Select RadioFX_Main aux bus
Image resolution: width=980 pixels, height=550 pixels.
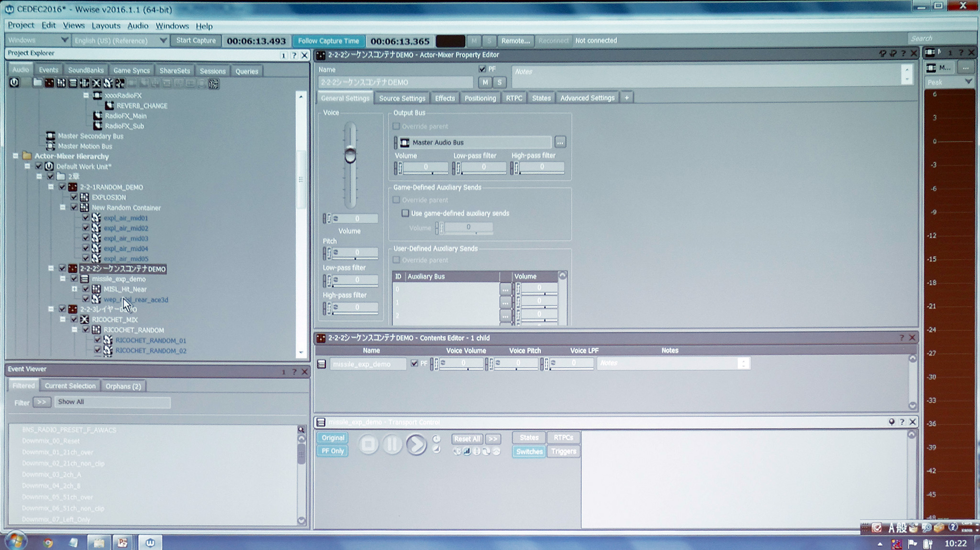(x=125, y=116)
